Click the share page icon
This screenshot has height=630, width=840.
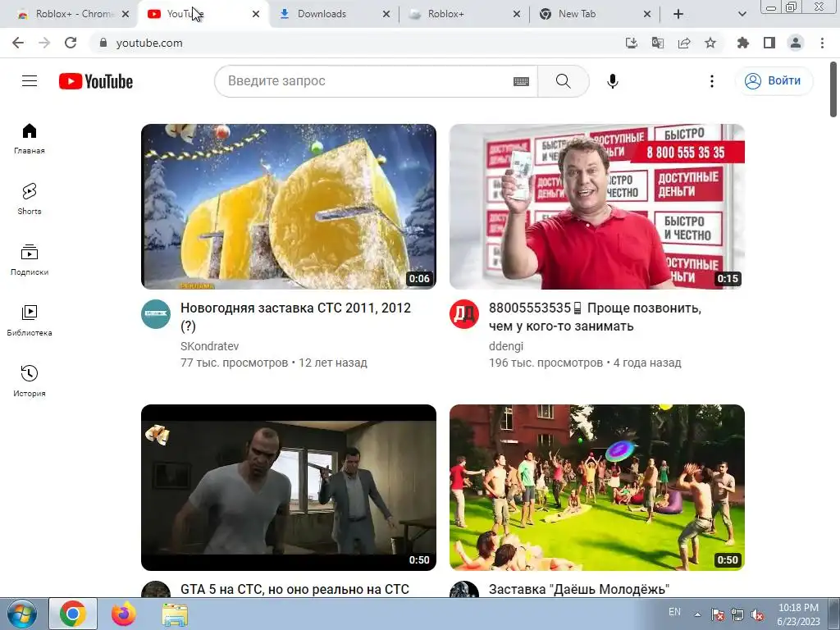click(684, 43)
